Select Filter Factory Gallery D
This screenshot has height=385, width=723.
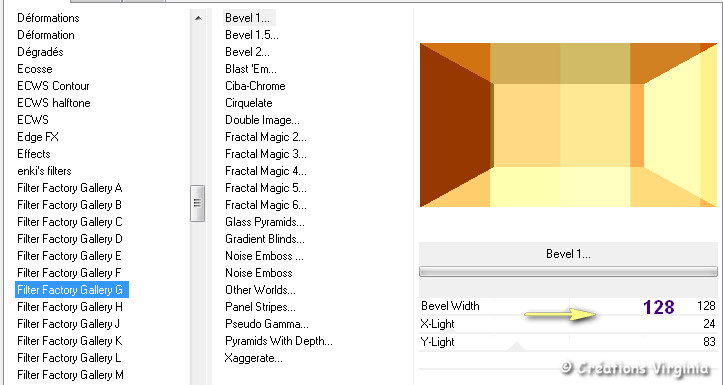[x=70, y=239]
